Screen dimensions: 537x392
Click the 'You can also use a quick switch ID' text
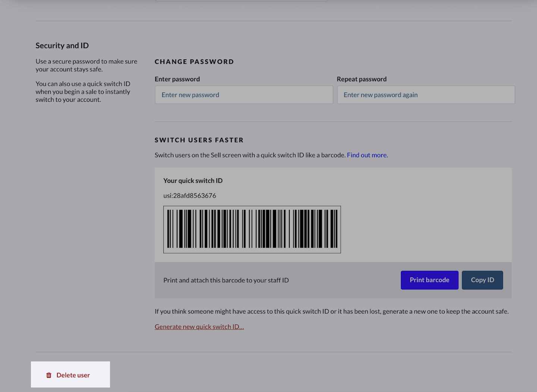tap(83, 92)
